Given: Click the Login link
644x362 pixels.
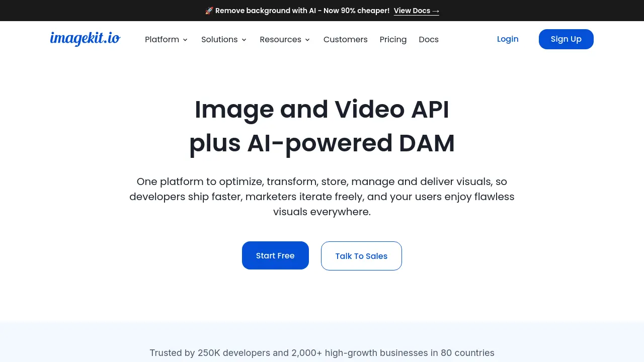Looking at the screenshot, I should 508,39.
